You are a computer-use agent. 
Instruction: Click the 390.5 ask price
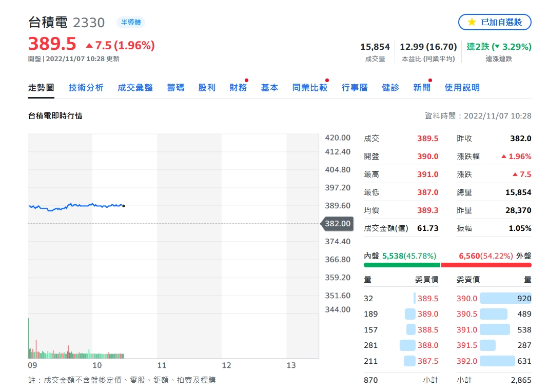pyautogui.click(x=467, y=314)
